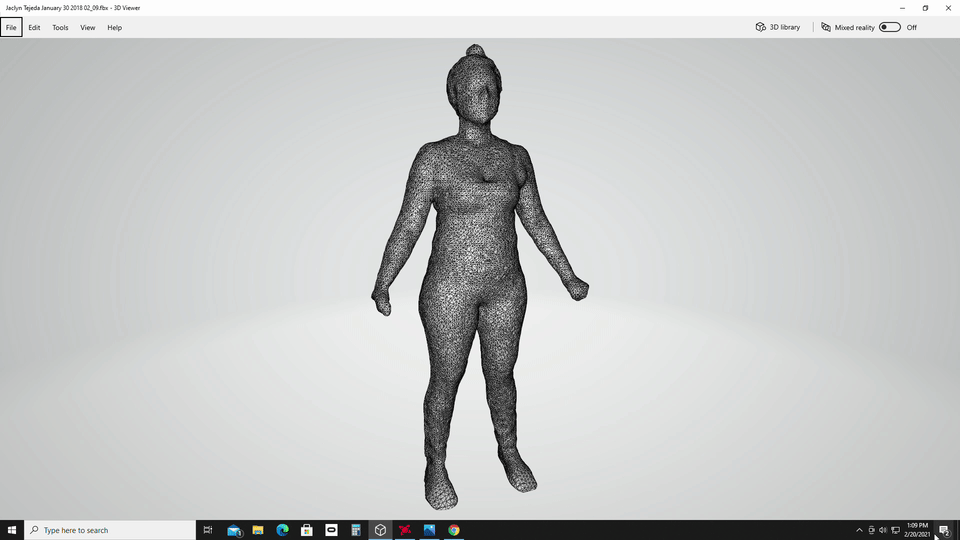Open the volume control in tray
960x540 pixels.
[883, 530]
